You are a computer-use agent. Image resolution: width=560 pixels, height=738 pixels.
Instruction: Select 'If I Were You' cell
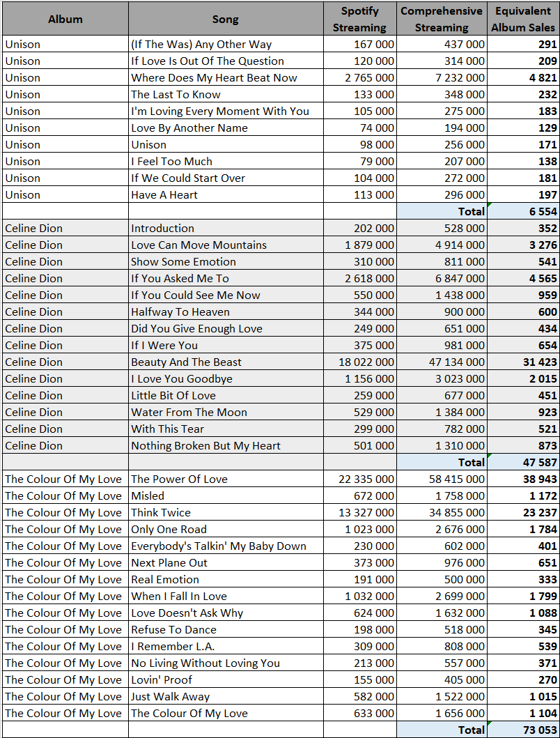(x=226, y=345)
